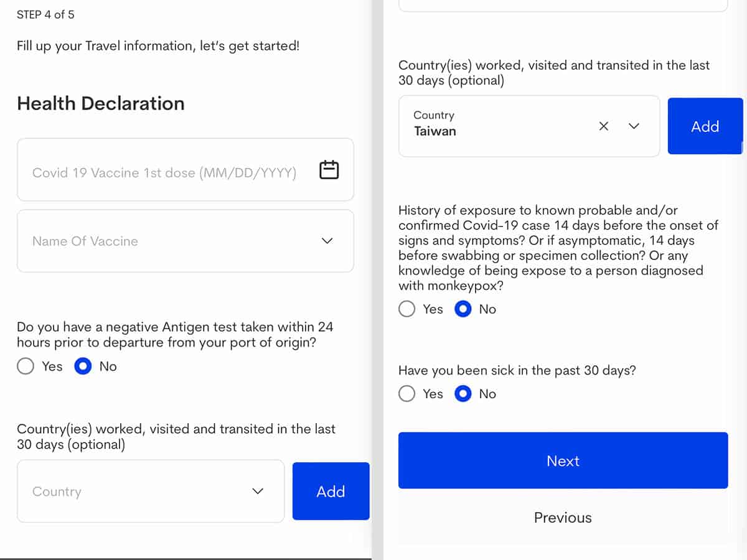
Task: Click the Country placeholder text field
Action: click(x=125, y=492)
